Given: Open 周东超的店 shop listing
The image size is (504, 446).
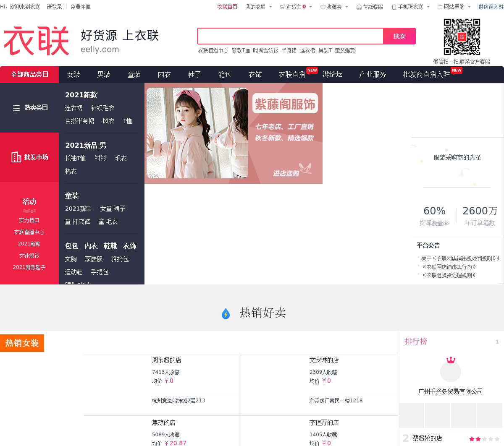Looking at the screenshot, I should 167,360.
